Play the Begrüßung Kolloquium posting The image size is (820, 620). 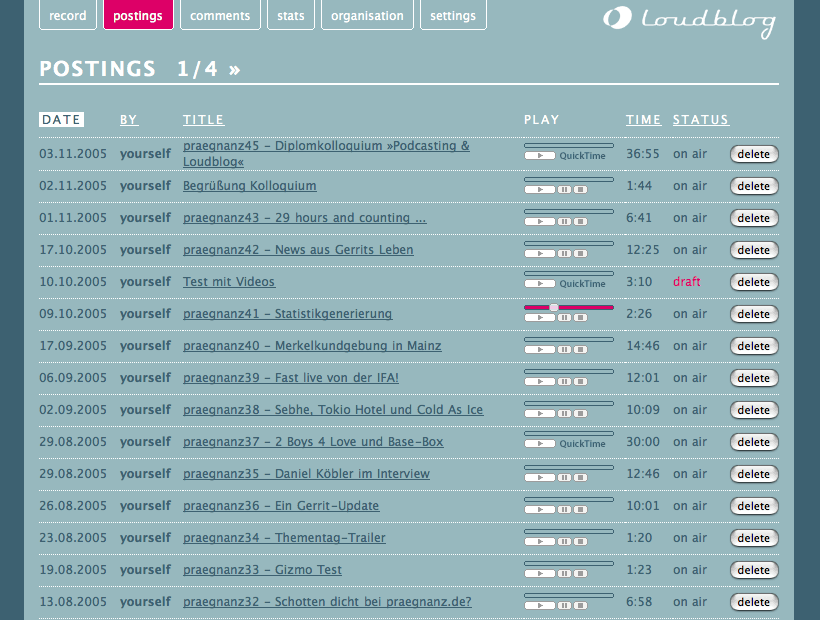[540, 190]
